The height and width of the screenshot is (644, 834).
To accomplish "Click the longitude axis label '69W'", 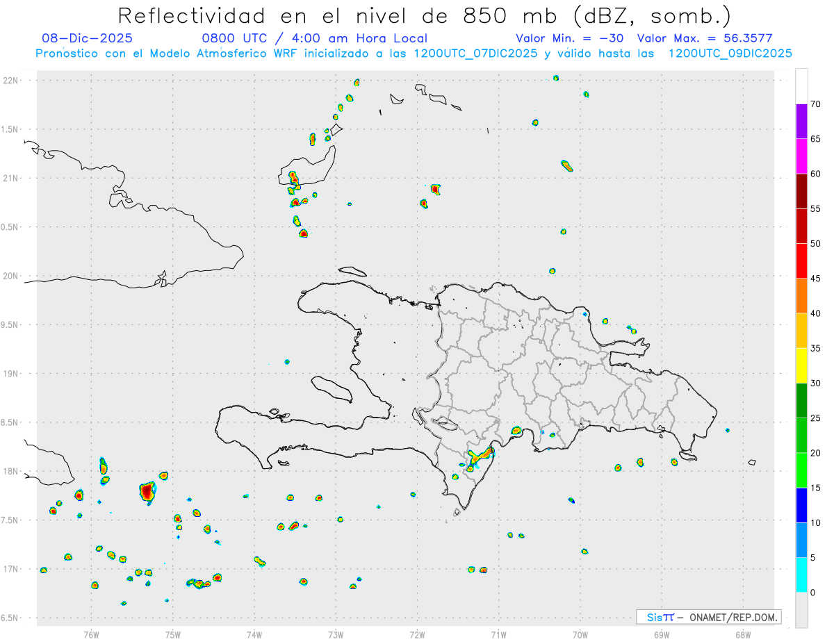I will [662, 634].
